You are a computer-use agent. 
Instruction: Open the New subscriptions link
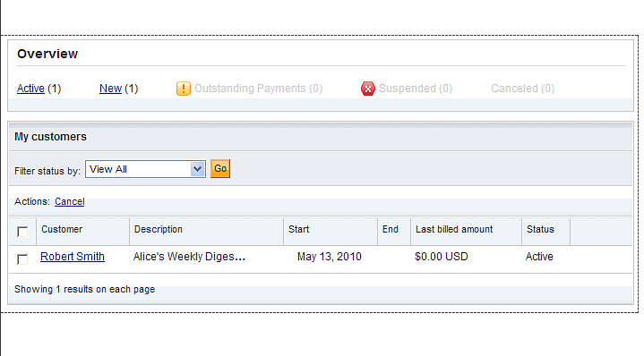click(110, 89)
